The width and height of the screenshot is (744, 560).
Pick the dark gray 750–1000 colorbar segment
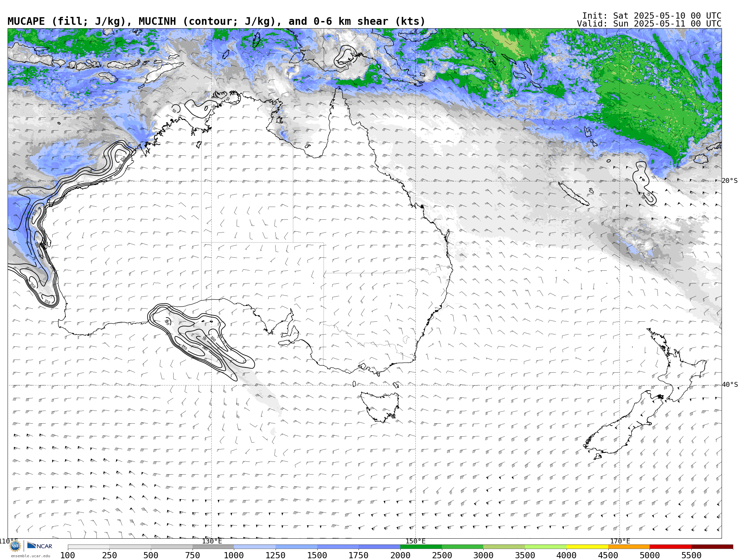pos(213,547)
